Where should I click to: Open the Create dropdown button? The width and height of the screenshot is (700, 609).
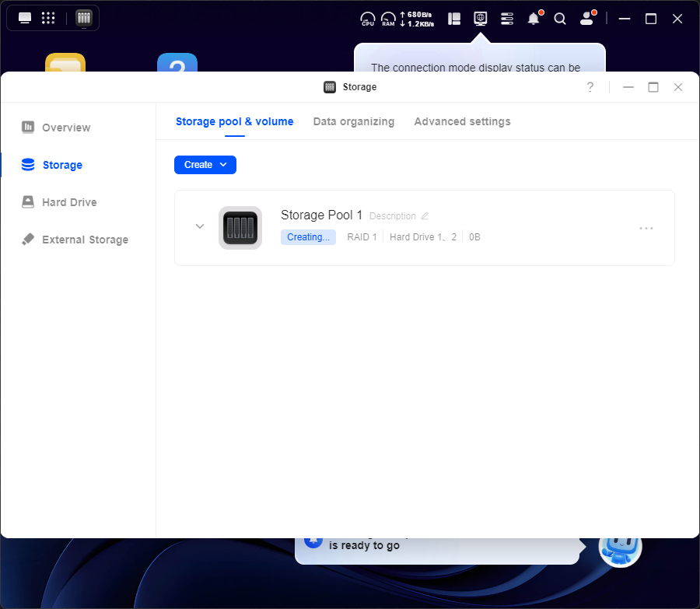pyautogui.click(x=205, y=165)
